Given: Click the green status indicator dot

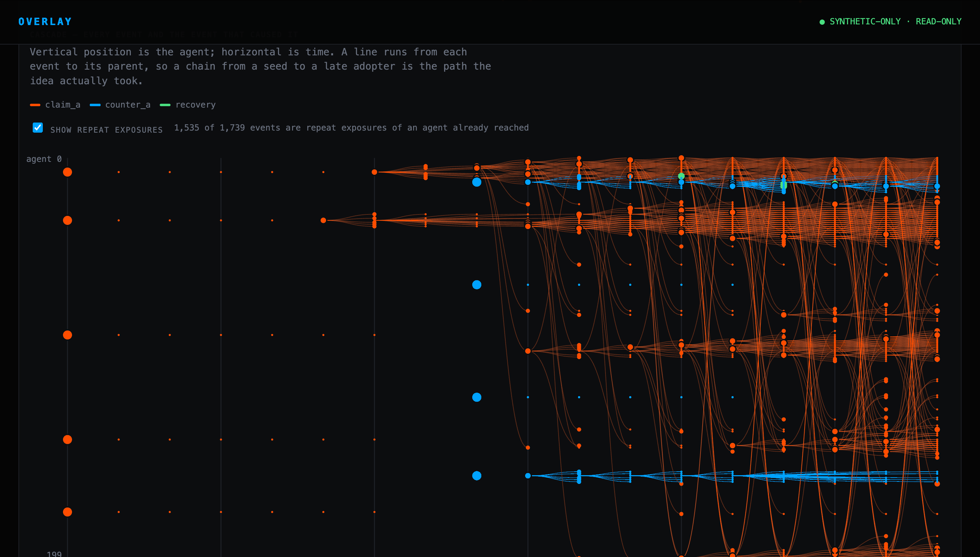Looking at the screenshot, I should 822,22.
